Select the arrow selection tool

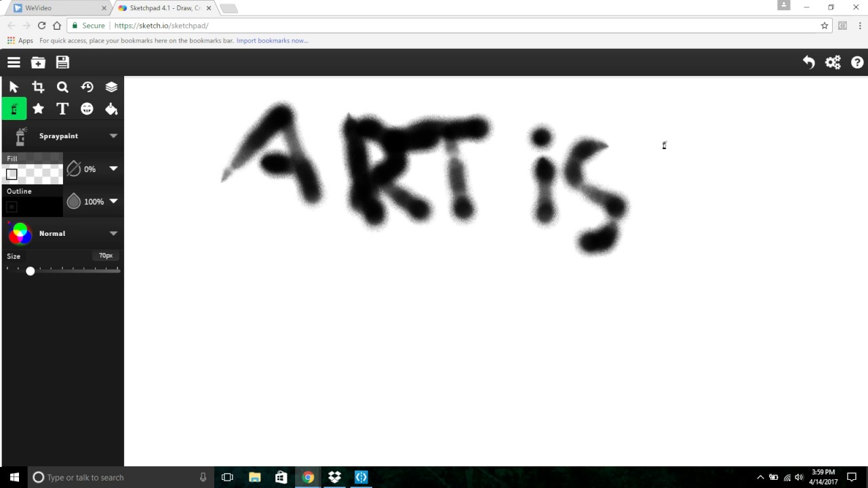click(x=14, y=87)
